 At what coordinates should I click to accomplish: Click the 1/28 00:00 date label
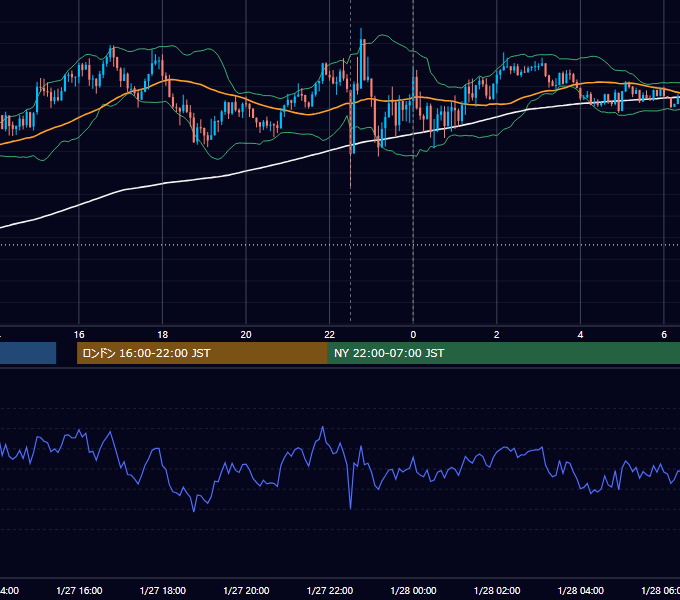click(413, 591)
